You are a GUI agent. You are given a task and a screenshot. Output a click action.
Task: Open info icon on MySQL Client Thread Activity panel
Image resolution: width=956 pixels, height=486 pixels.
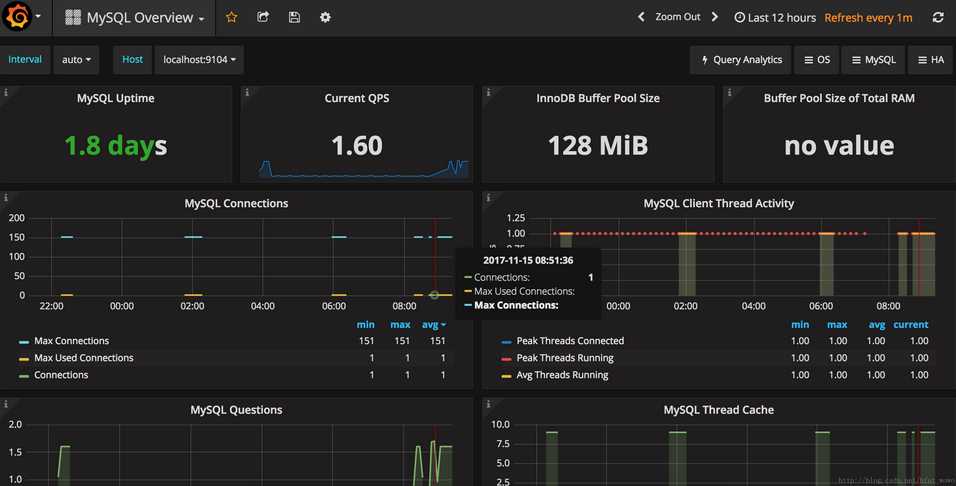pos(488,198)
